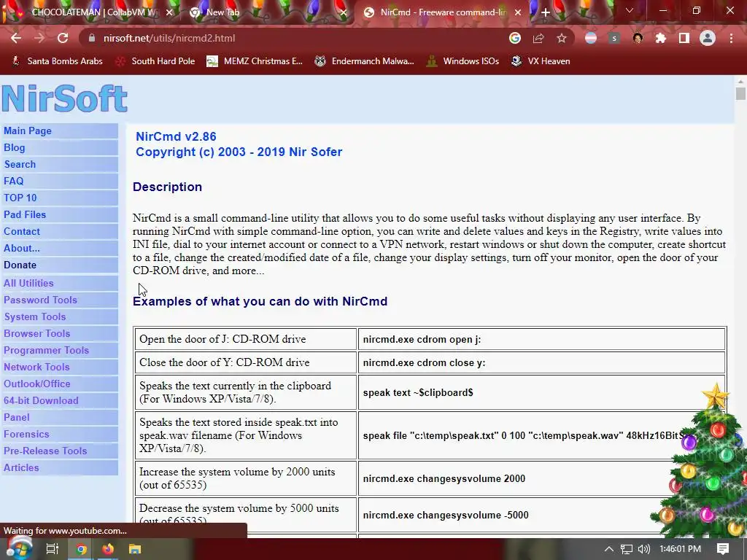This screenshot has height=560, width=747.
Task: Open Browser Tools sidebar link
Action: click(36, 333)
